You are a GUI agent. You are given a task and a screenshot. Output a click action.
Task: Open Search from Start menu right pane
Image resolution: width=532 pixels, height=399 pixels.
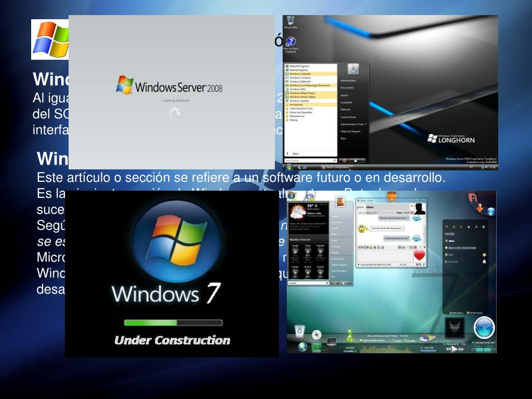[x=344, y=96]
